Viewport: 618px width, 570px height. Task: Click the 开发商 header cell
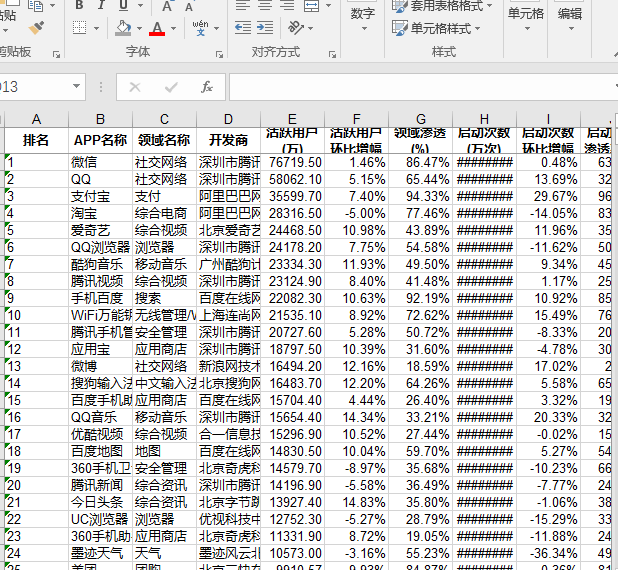pyautogui.click(x=229, y=140)
